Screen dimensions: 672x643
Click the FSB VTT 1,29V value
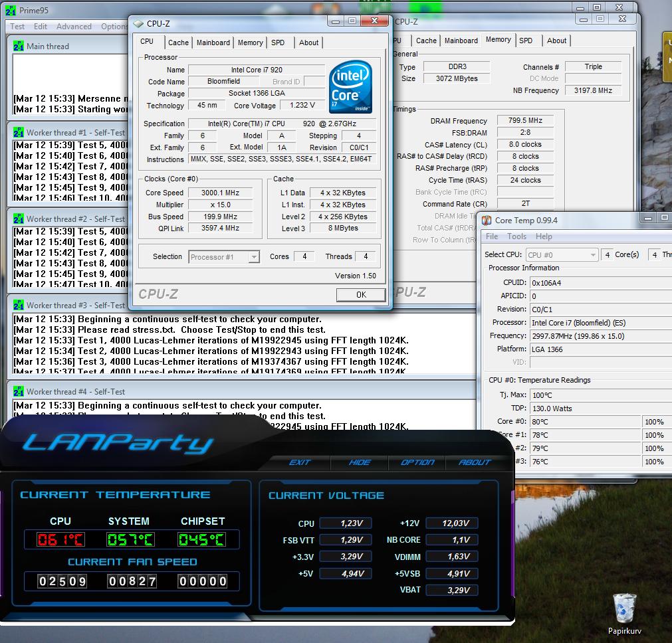click(x=346, y=540)
